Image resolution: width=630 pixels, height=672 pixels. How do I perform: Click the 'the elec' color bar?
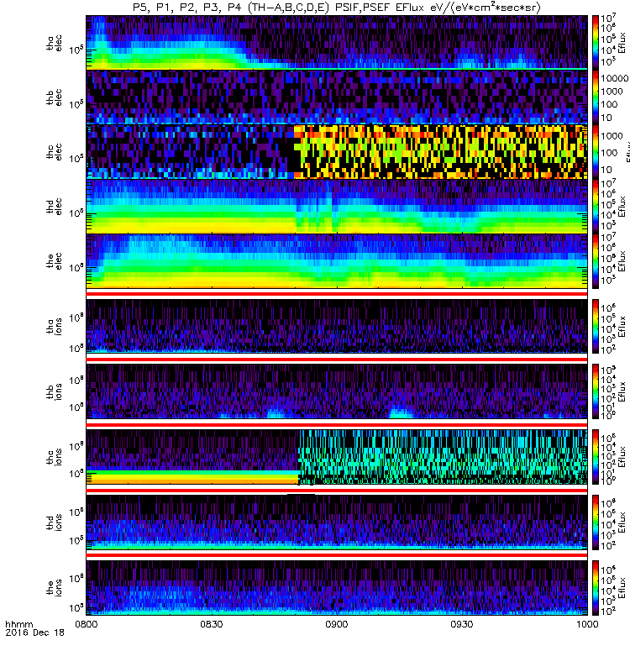(596, 260)
